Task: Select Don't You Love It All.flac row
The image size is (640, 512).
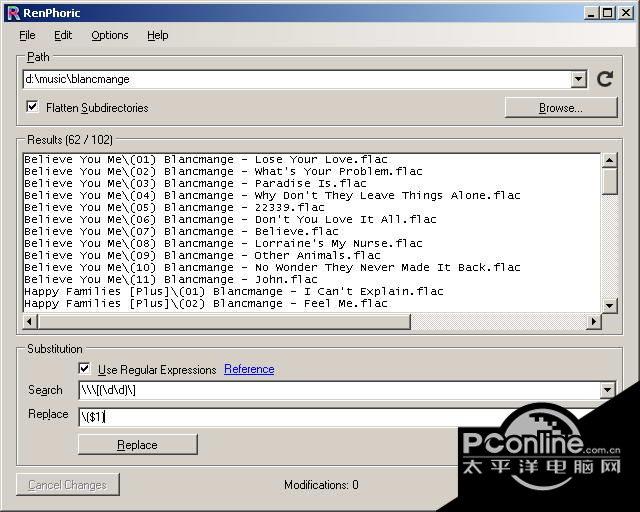Action: tap(312, 219)
